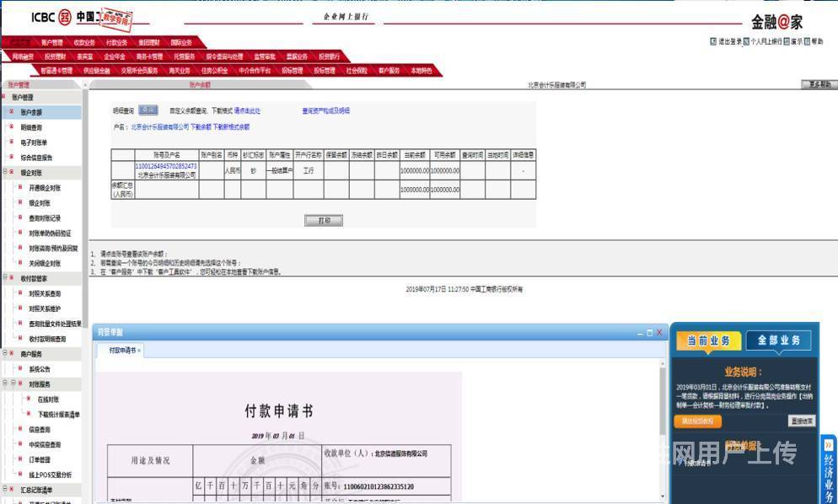This screenshot has height=504, width=838.
Task: Select 对账单防伪码验证 in the sidebar
Action: pos(50,233)
